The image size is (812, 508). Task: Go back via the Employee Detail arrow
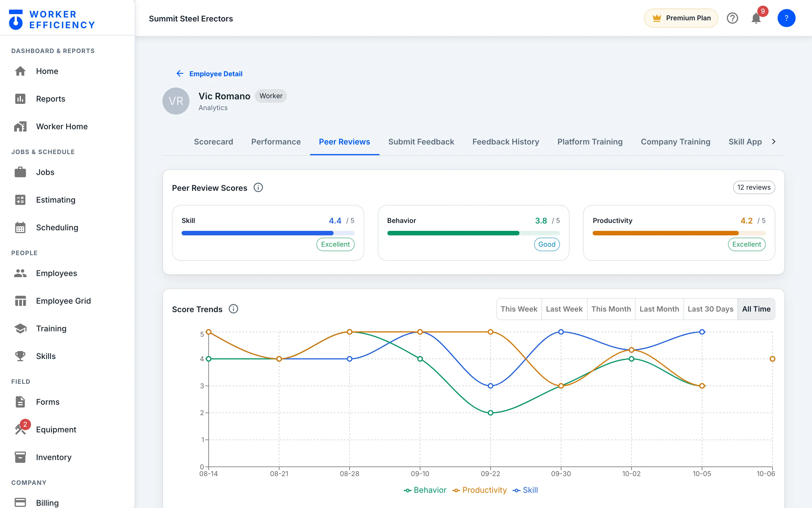180,74
